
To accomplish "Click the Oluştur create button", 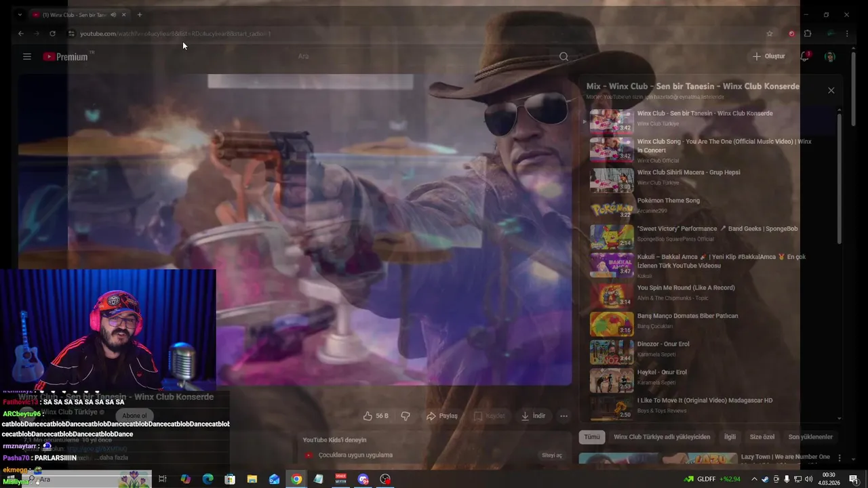I will 769,56.
